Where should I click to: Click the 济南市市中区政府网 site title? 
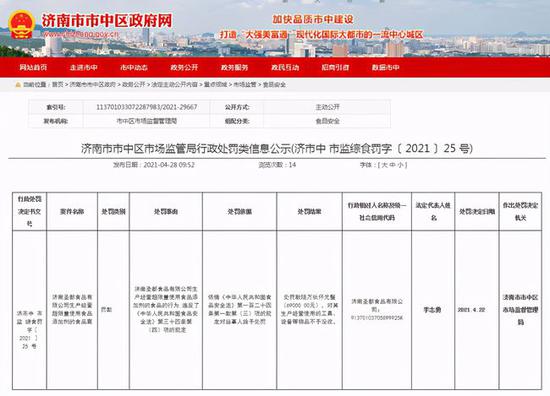click(107, 21)
